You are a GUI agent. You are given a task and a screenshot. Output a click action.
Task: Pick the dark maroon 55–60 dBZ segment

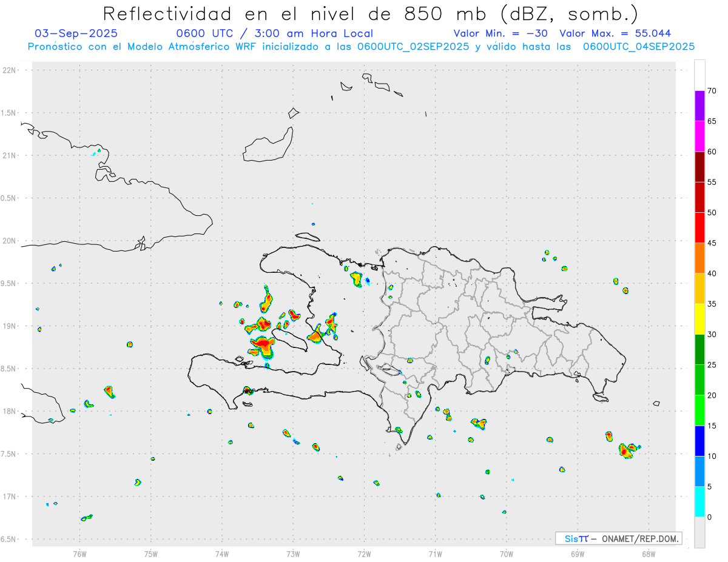click(x=699, y=167)
